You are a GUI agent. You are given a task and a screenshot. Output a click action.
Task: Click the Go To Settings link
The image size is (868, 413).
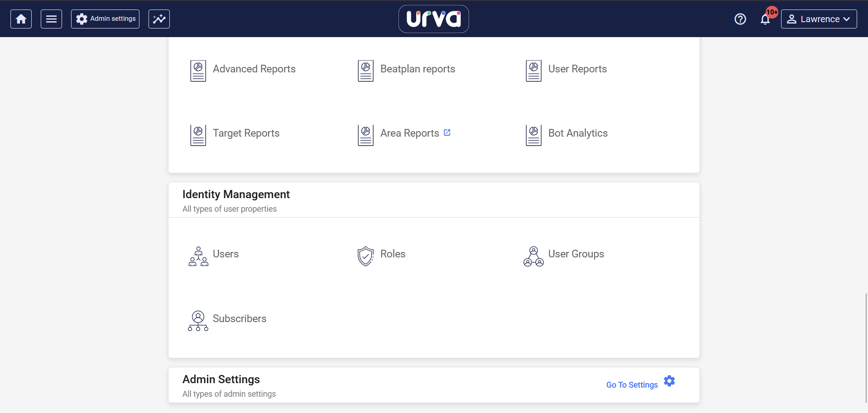tap(632, 385)
